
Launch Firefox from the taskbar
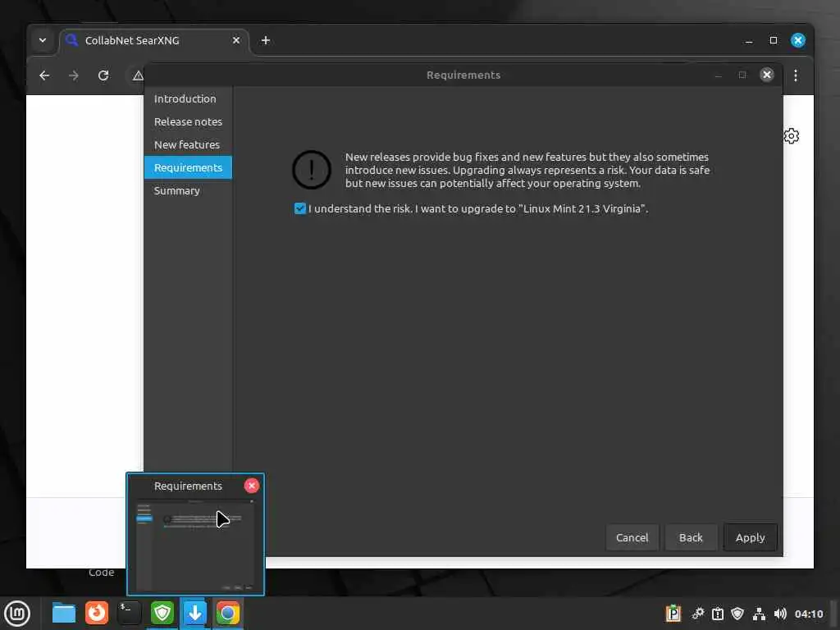(97, 614)
